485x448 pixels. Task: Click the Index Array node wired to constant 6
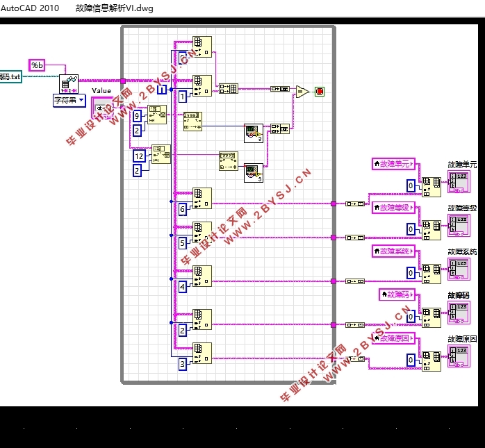coord(202,198)
